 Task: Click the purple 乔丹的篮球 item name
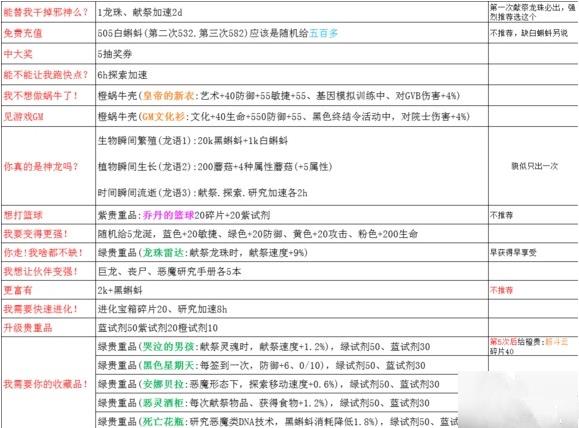(168, 215)
